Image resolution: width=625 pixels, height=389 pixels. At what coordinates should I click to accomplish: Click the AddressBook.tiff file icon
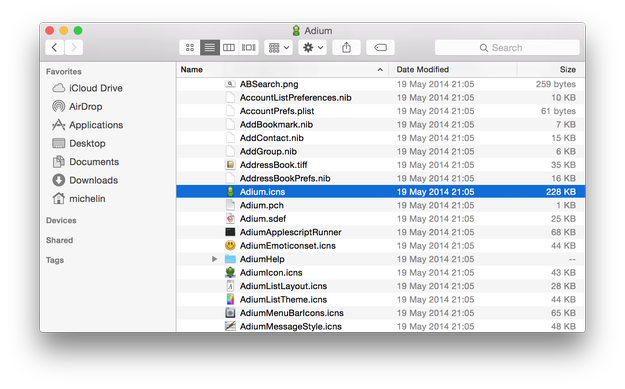[230, 165]
